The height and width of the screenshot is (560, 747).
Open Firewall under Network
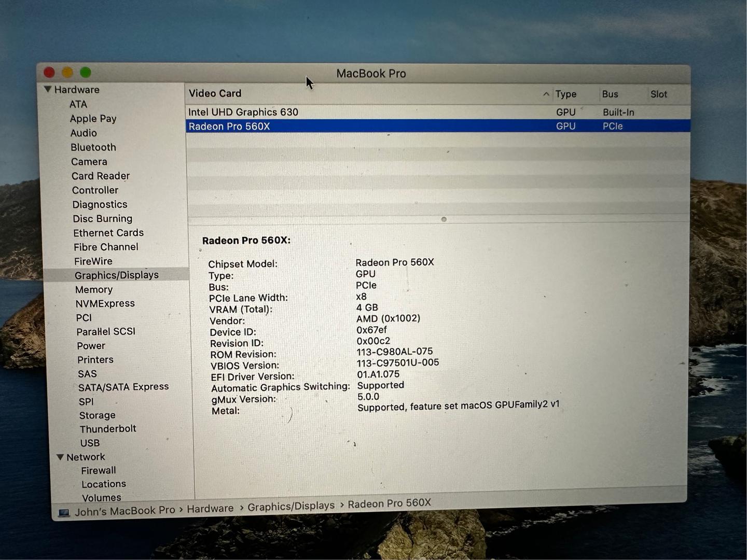click(99, 470)
